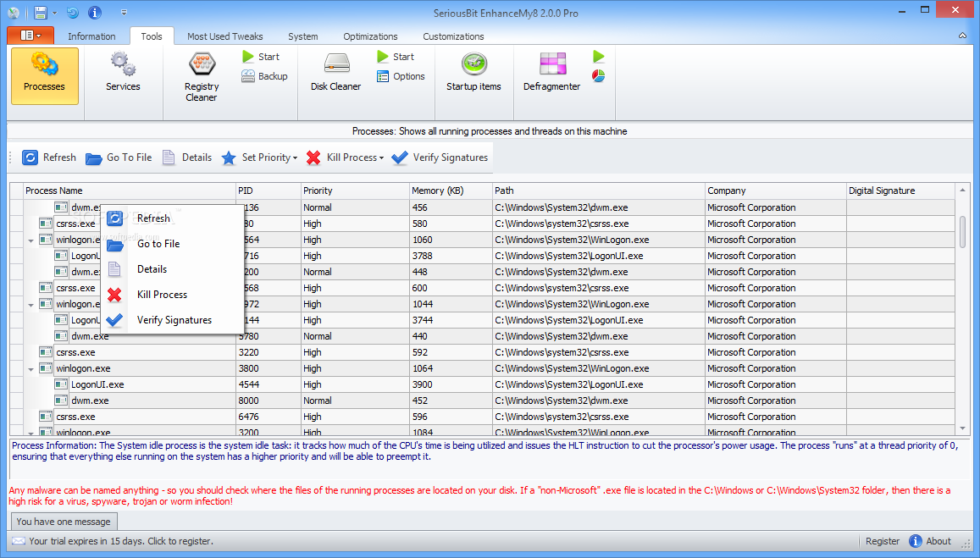Collapse winlogon.exe node with memory 1060
Image resolution: width=980 pixels, height=558 pixels.
(x=30, y=240)
